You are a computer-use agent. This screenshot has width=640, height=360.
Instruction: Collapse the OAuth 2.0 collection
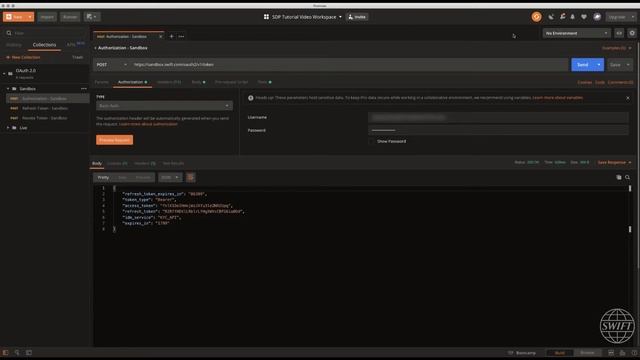pyautogui.click(x=4, y=73)
